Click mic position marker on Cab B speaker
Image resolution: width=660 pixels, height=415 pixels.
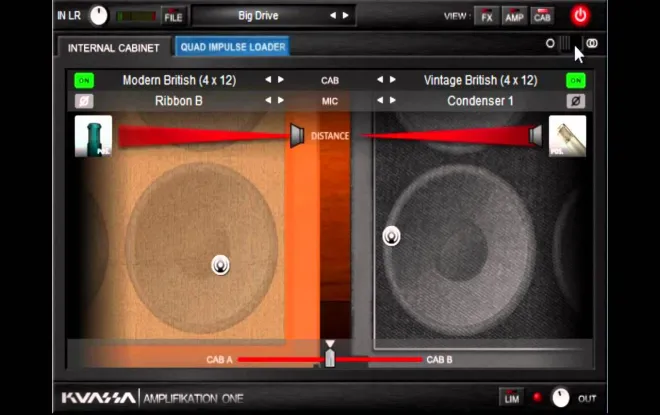point(391,236)
